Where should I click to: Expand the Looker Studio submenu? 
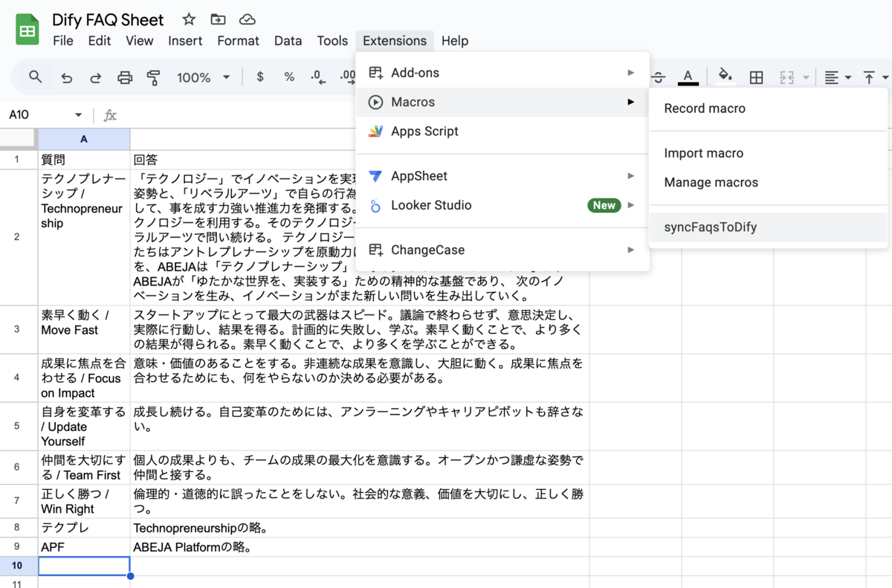[502, 205]
